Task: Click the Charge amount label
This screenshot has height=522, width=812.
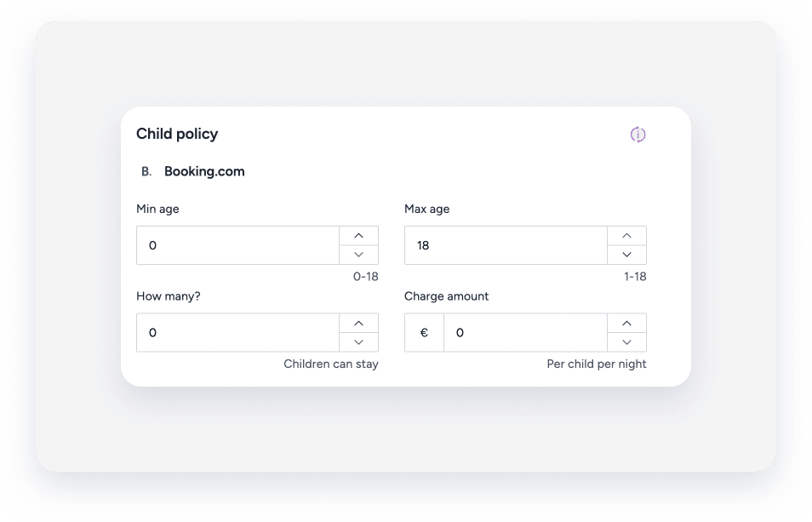Action: coord(446,296)
